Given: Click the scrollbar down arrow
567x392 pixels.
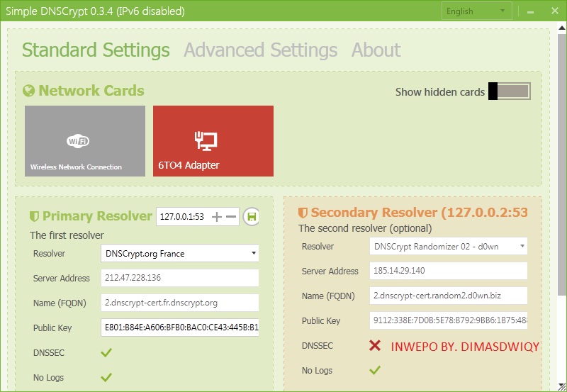Looking at the screenshot, I should (x=562, y=386).
